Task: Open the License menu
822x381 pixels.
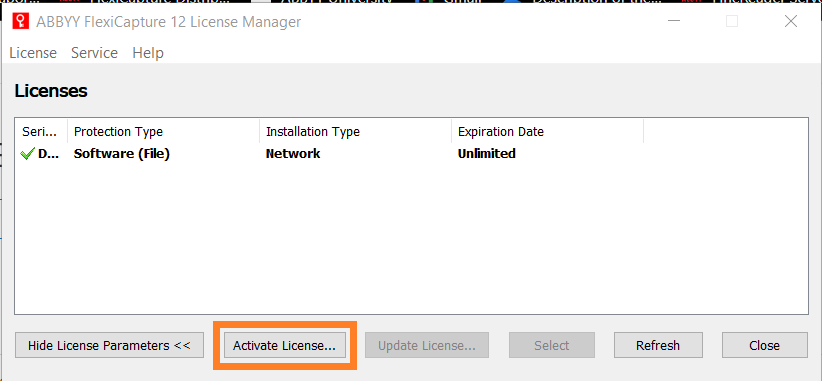Action: (x=33, y=53)
